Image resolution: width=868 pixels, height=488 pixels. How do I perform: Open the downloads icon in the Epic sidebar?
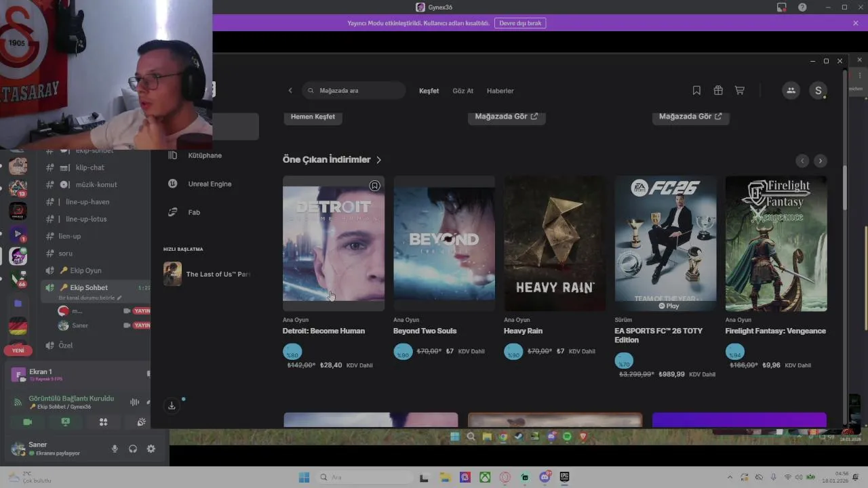click(172, 405)
